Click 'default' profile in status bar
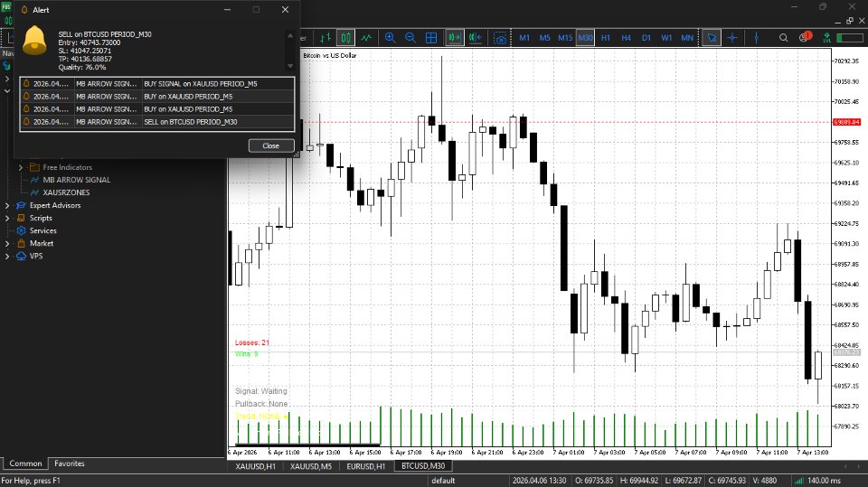Image resolution: width=868 pixels, height=487 pixels. click(443, 481)
